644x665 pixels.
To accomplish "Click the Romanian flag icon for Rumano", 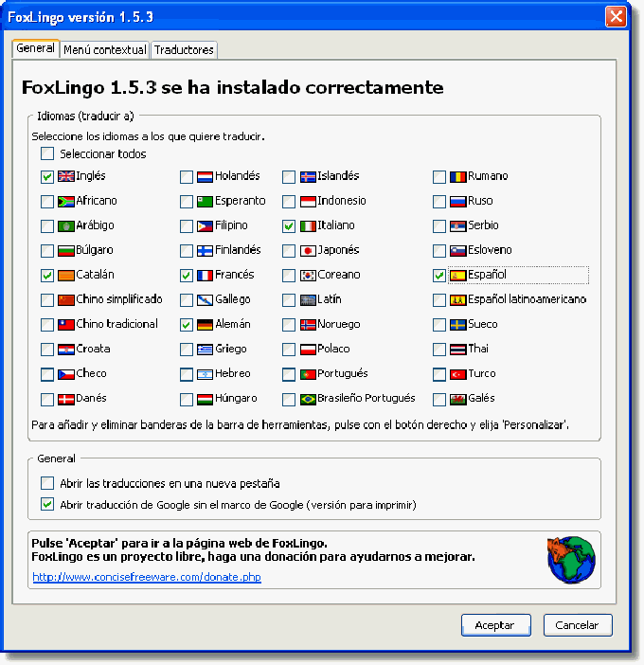I will (457, 176).
